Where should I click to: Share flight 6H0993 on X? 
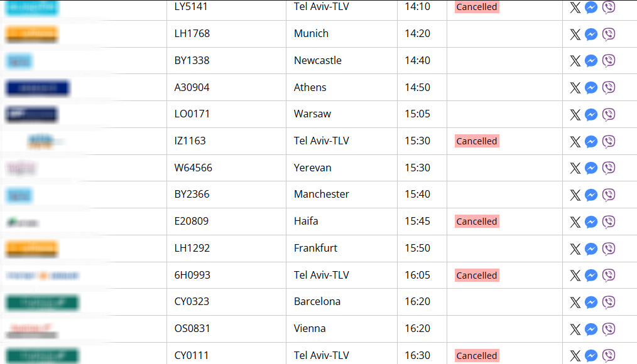pyautogui.click(x=575, y=276)
